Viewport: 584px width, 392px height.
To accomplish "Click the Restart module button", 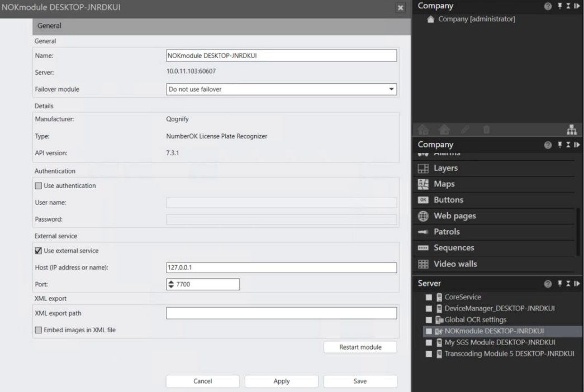I will pyautogui.click(x=360, y=347).
